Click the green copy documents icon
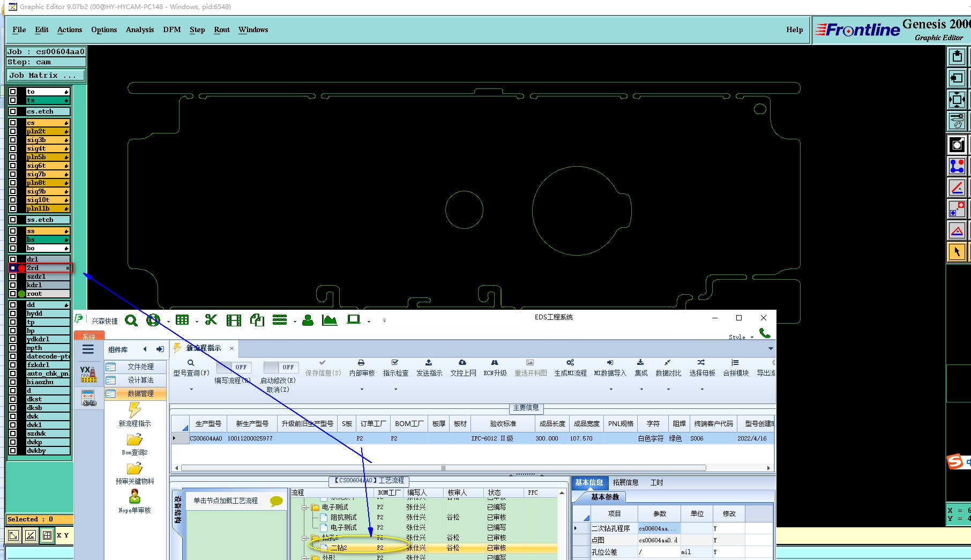This screenshot has width=971, height=560. (x=257, y=320)
